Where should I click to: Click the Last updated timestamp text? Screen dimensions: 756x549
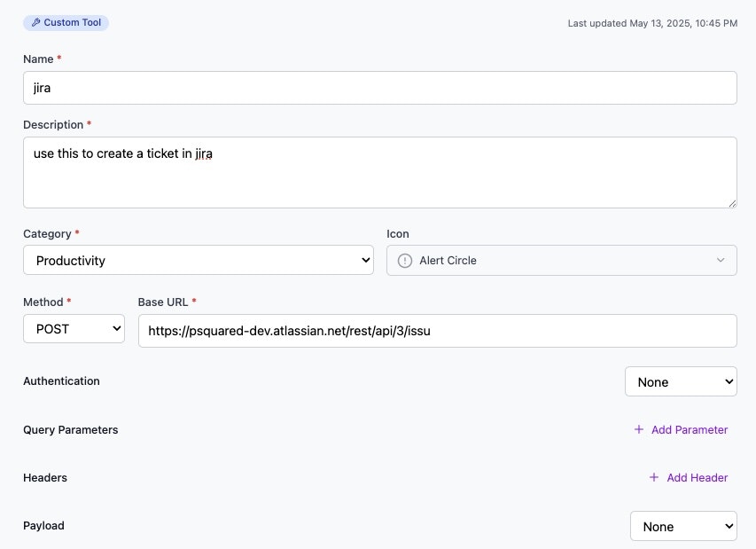pyautogui.click(x=652, y=23)
